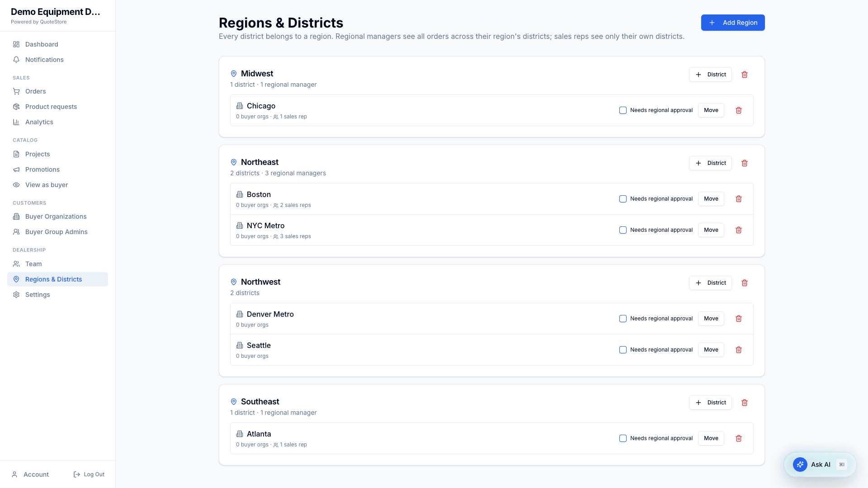Open the Team page
Screen dimensions: 868x488
click(57, 264)
